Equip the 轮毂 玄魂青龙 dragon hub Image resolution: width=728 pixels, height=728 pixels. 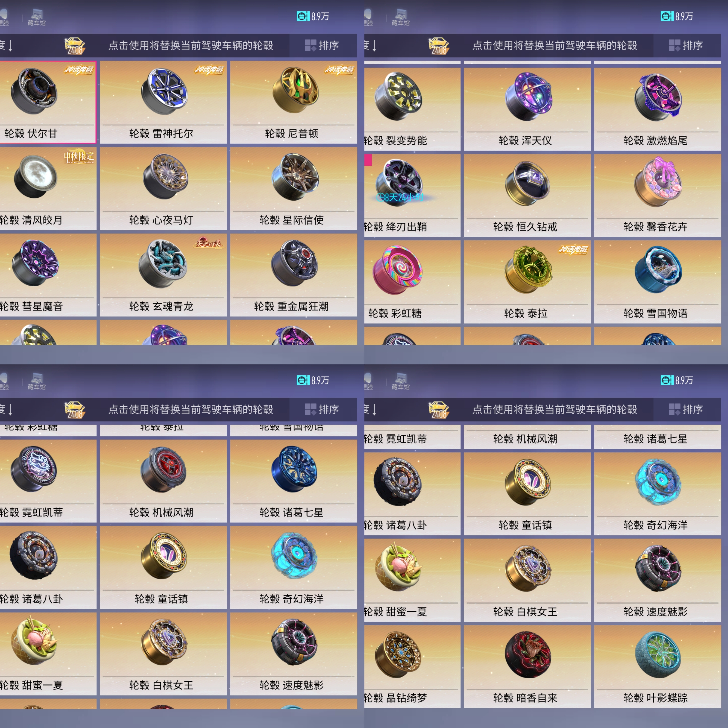click(x=163, y=275)
